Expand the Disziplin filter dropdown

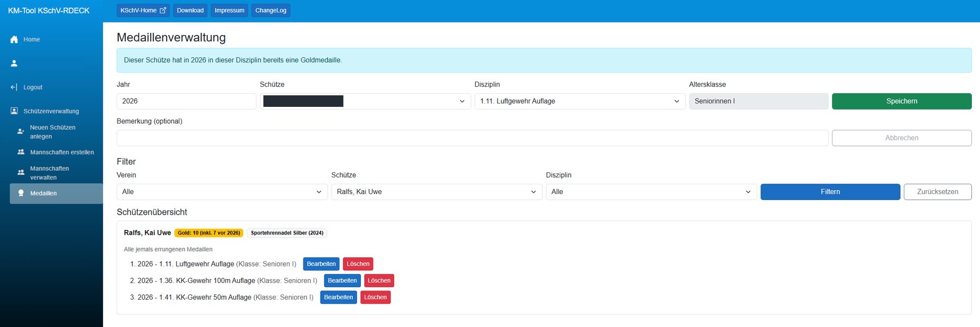point(651,192)
